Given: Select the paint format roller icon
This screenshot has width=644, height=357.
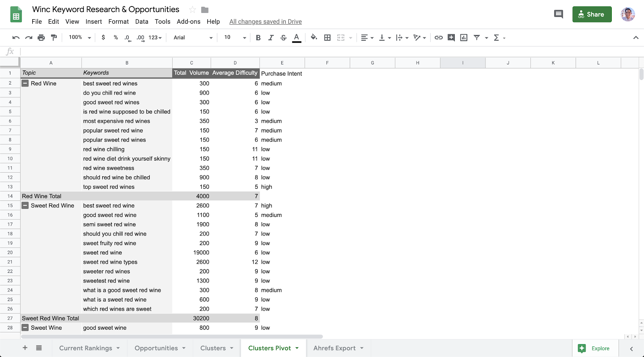Looking at the screenshot, I should coord(54,37).
